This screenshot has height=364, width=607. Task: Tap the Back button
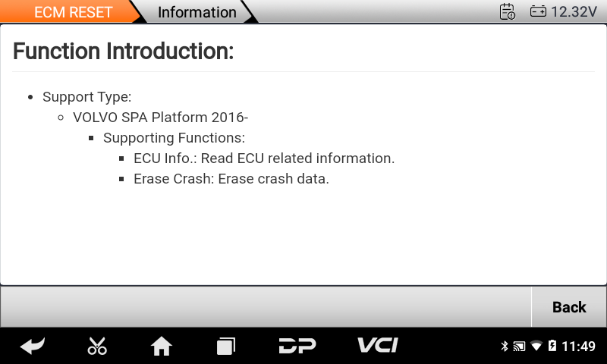pyautogui.click(x=568, y=307)
